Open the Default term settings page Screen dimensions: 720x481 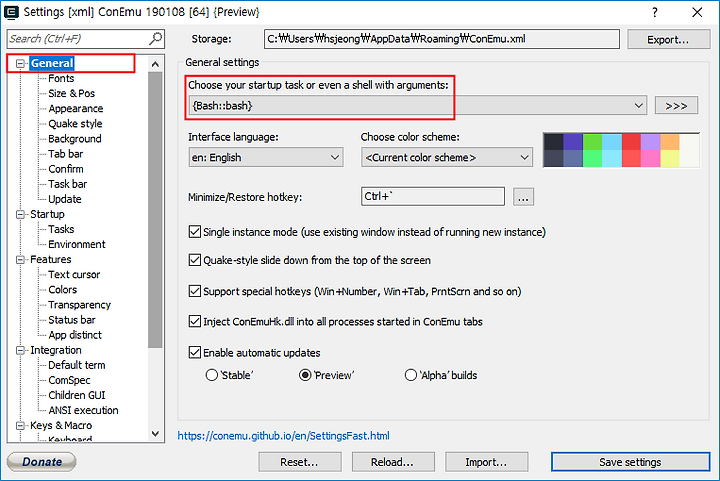pos(77,365)
